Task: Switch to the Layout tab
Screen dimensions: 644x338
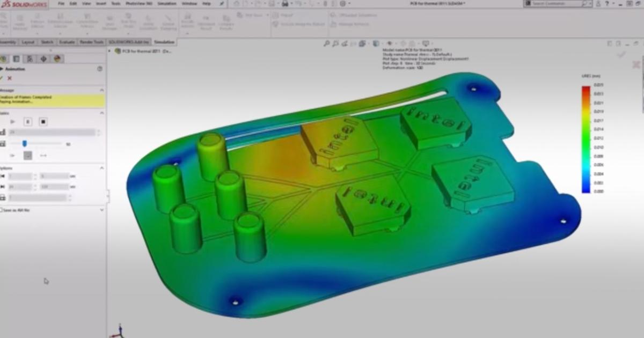Action: click(28, 42)
